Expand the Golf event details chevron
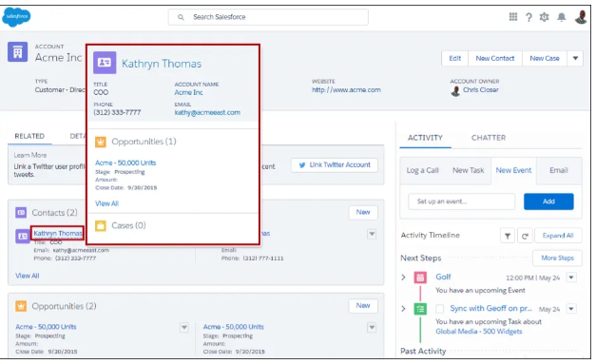 403,278
